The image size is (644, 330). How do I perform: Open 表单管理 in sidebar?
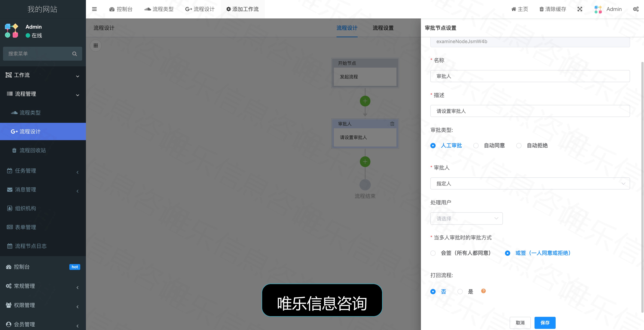pos(43,227)
